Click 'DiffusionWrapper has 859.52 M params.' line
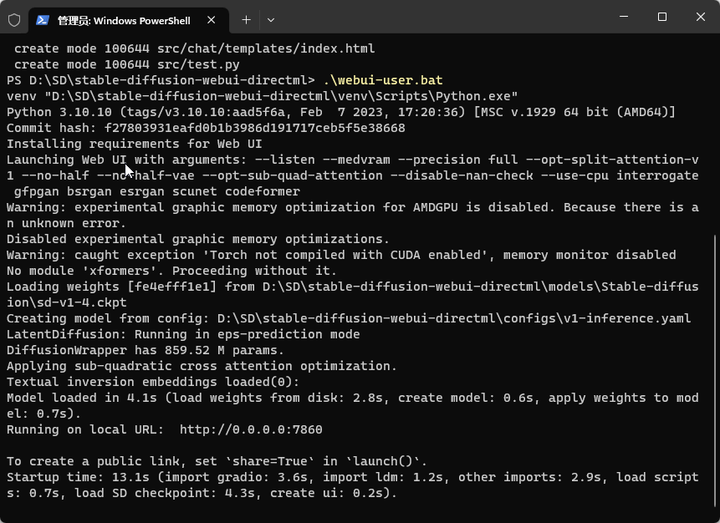The image size is (720, 523). 145,350
